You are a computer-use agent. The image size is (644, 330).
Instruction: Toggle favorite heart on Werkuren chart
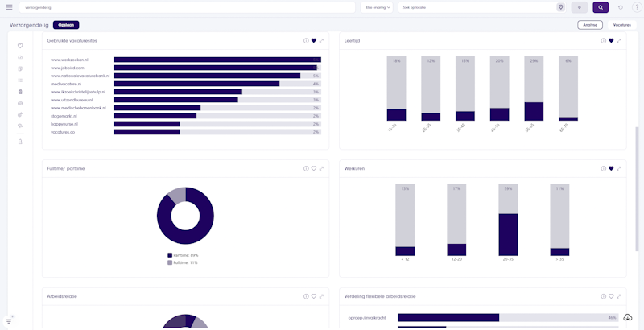coord(611,168)
